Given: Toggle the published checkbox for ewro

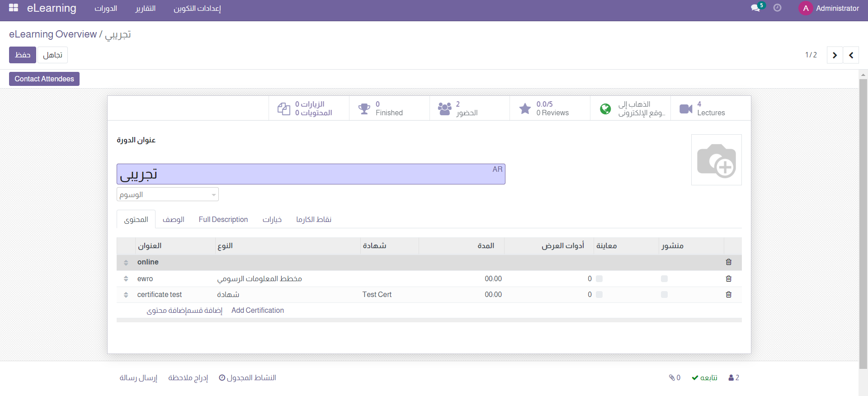Looking at the screenshot, I should pos(664,279).
